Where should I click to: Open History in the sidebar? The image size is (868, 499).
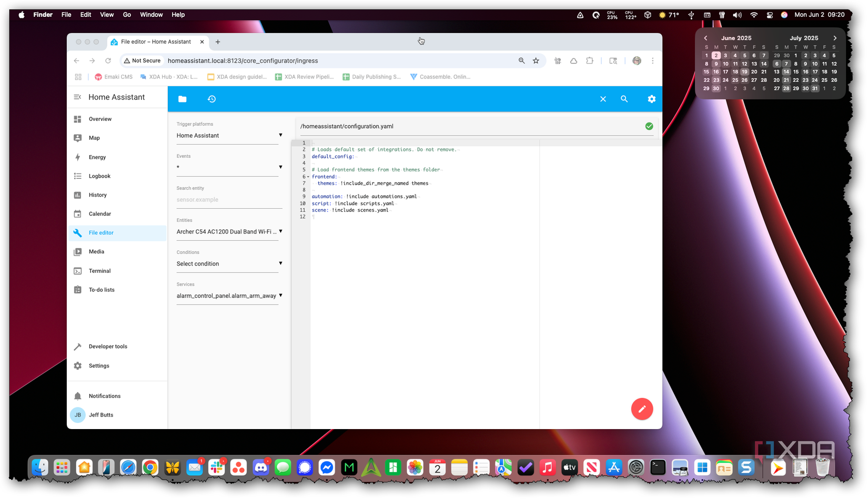pos(117,195)
